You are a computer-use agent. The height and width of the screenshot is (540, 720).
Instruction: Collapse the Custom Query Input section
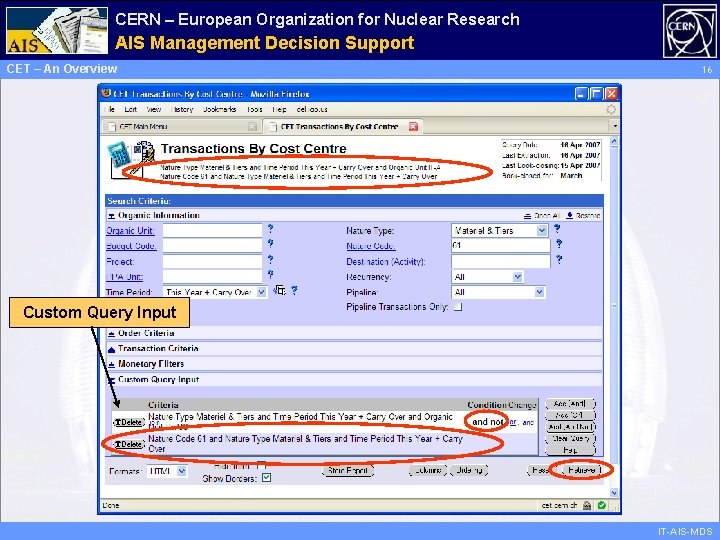111,380
